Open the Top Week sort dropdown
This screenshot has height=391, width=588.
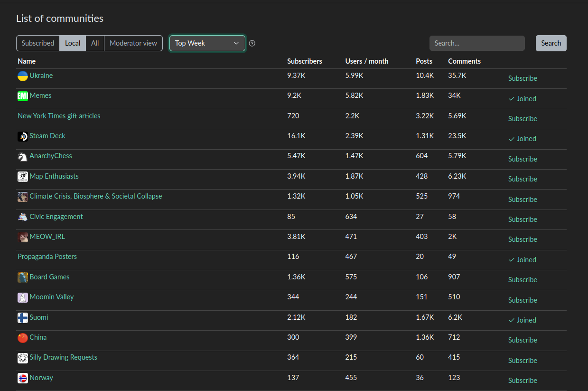[x=207, y=43]
